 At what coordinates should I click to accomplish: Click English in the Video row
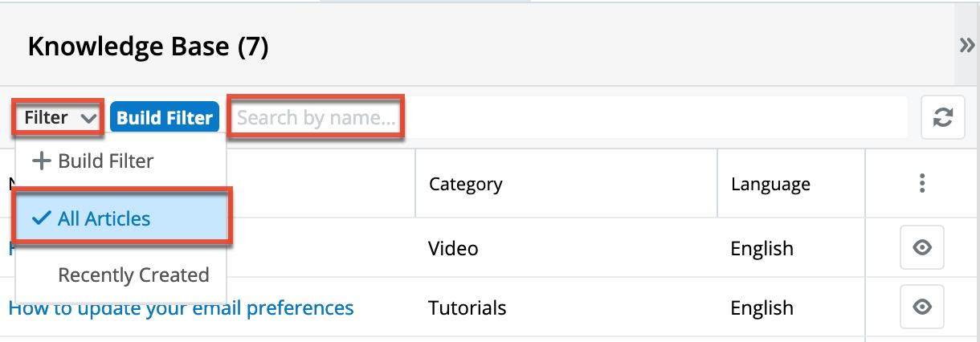(x=762, y=248)
